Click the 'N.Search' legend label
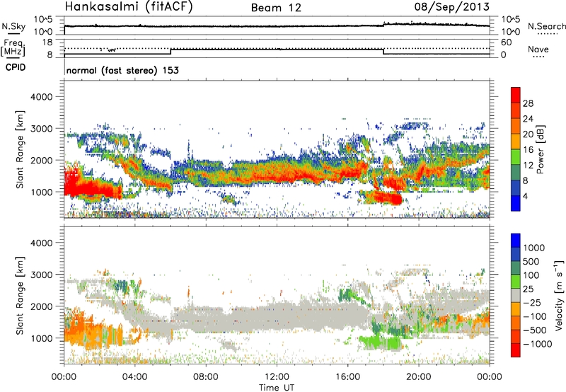The image size is (566, 392). 546,26
